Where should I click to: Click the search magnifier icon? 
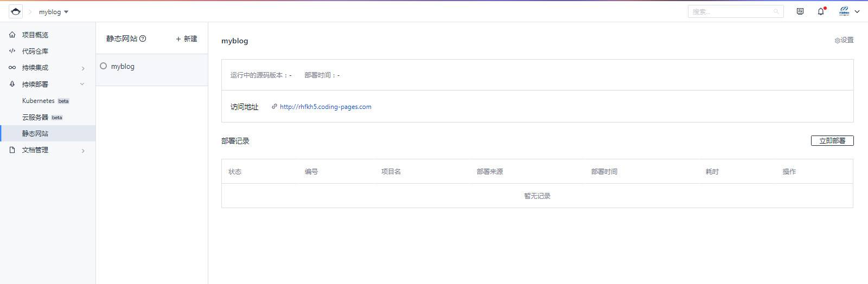[776, 11]
